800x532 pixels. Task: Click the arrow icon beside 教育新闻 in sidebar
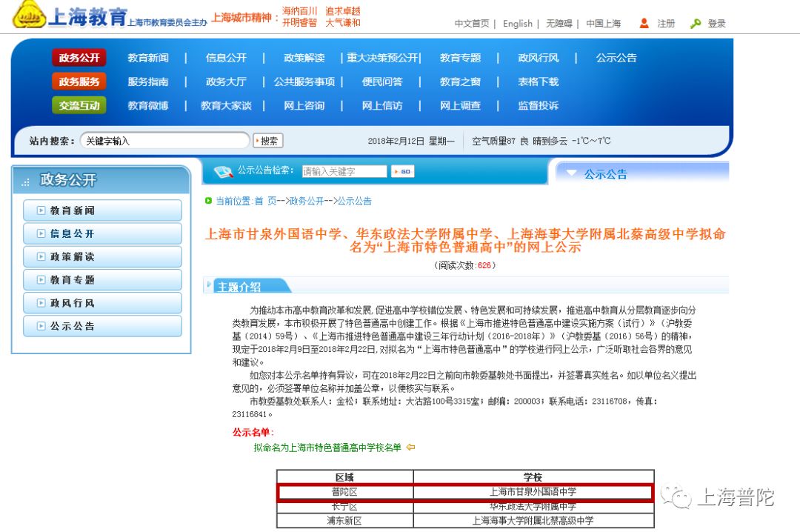coord(41,210)
